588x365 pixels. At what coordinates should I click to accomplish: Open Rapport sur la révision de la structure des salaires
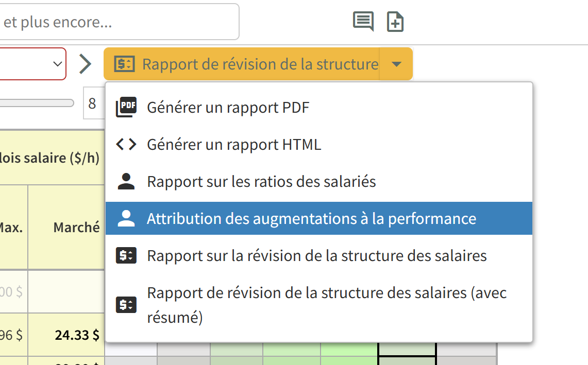point(319,255)
